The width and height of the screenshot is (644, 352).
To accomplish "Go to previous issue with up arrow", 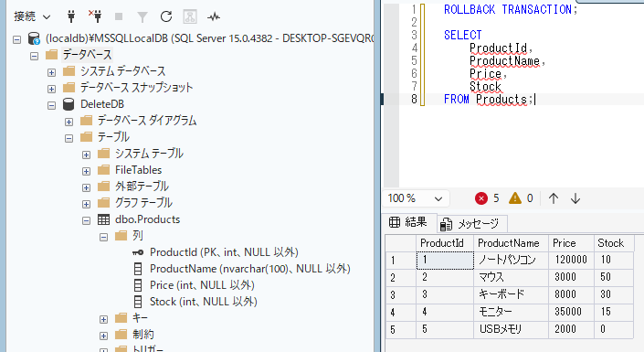I will pyautogui.click(x=554, y=198).
